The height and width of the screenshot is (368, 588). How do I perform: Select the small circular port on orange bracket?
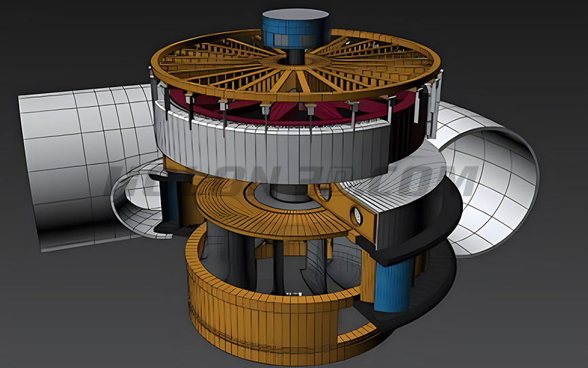[356, 216]
